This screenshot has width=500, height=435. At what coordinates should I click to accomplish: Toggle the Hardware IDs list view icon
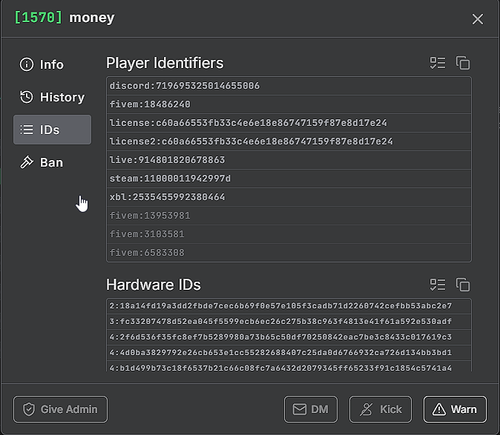point(437,285)
